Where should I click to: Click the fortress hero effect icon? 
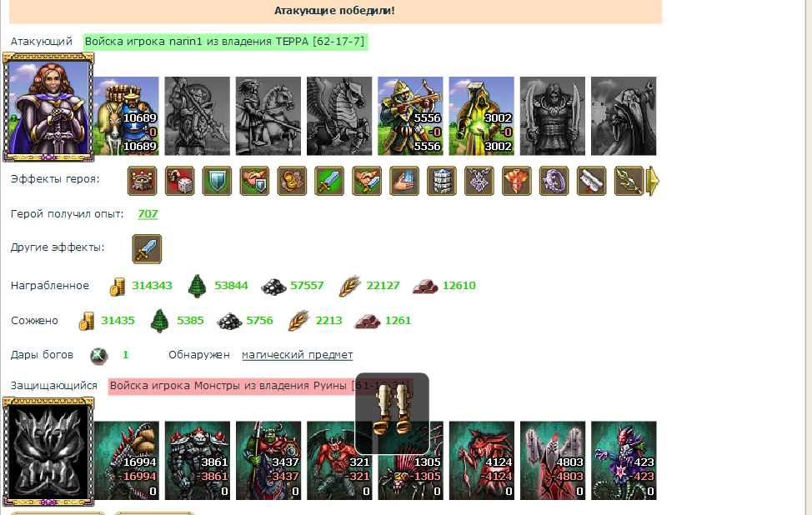point(142,181)
